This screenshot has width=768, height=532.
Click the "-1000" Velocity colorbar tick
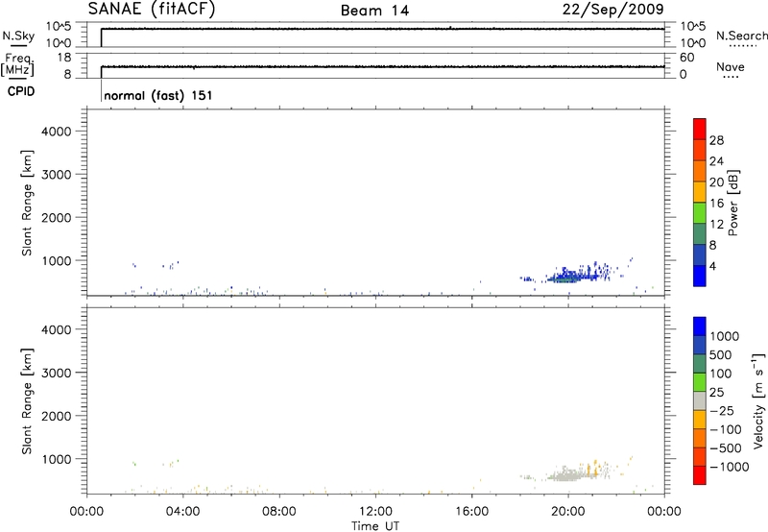coord(730,467)
